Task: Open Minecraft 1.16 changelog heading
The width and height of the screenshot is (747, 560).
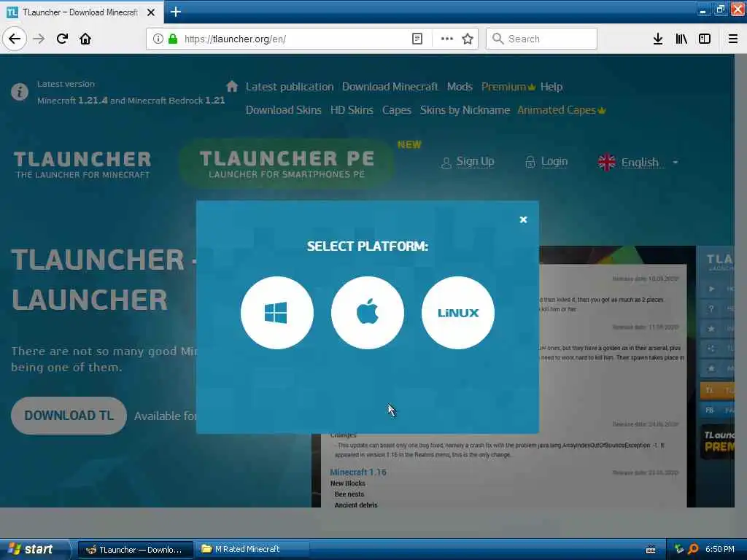Action: 358,472
